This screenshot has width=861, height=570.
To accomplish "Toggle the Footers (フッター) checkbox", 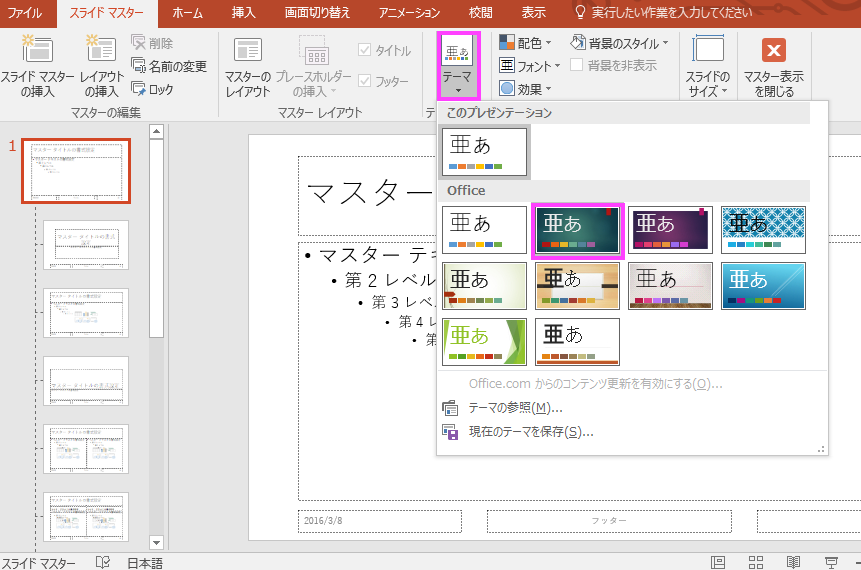I will coord(364,81).
